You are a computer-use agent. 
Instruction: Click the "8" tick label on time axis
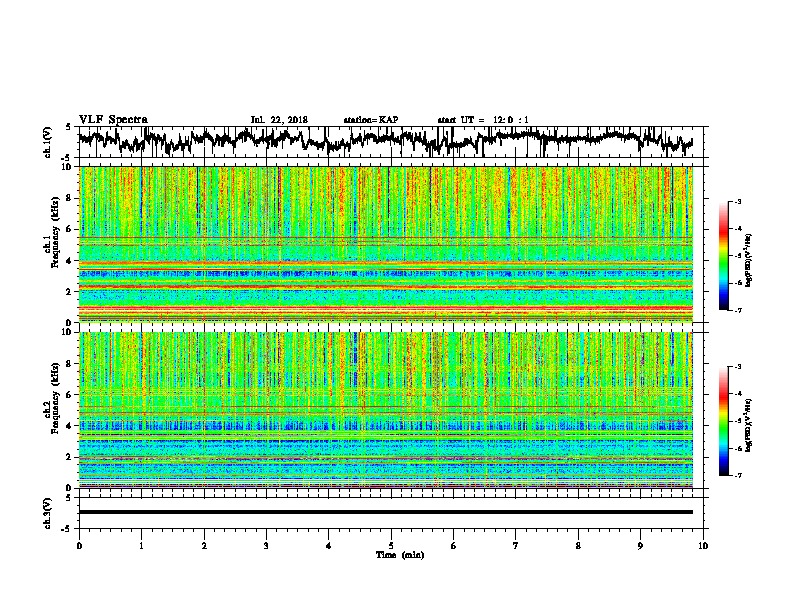(578, 546)
